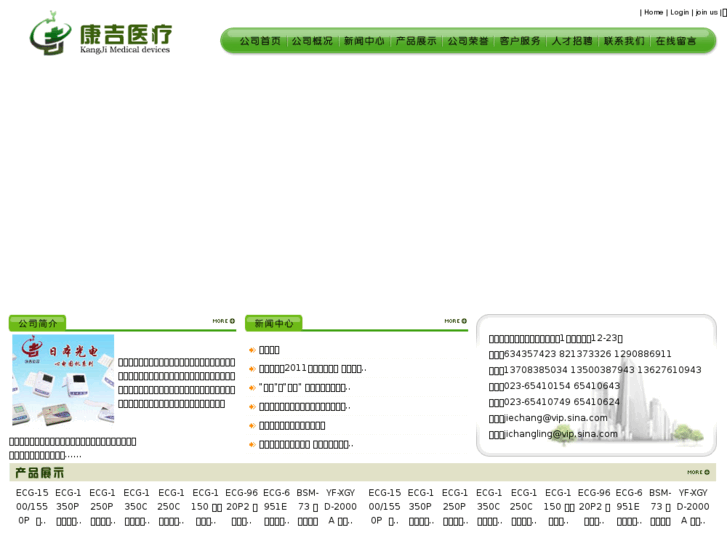This screenshot has width=727, height=545.
Task: Open first ECG-1500/1550P product link
Action: (32, 507)
